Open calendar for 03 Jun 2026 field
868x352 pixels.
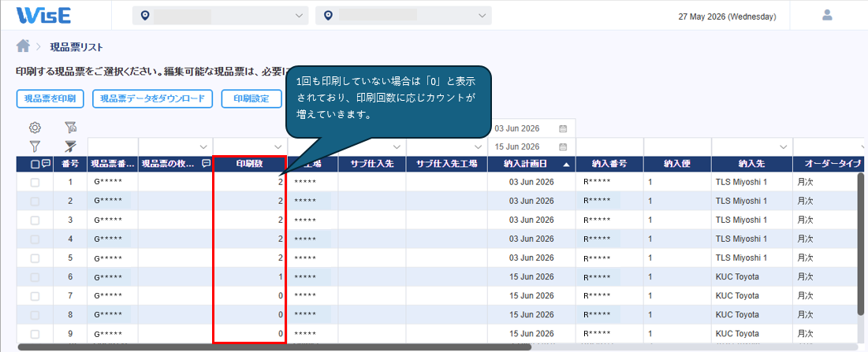pos(563,128)
